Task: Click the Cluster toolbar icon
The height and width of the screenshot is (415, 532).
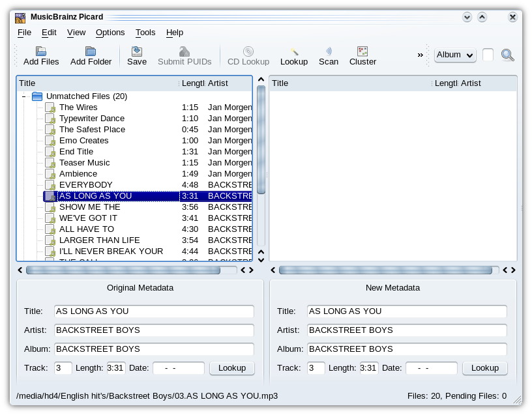Action: tap(362, 51)
